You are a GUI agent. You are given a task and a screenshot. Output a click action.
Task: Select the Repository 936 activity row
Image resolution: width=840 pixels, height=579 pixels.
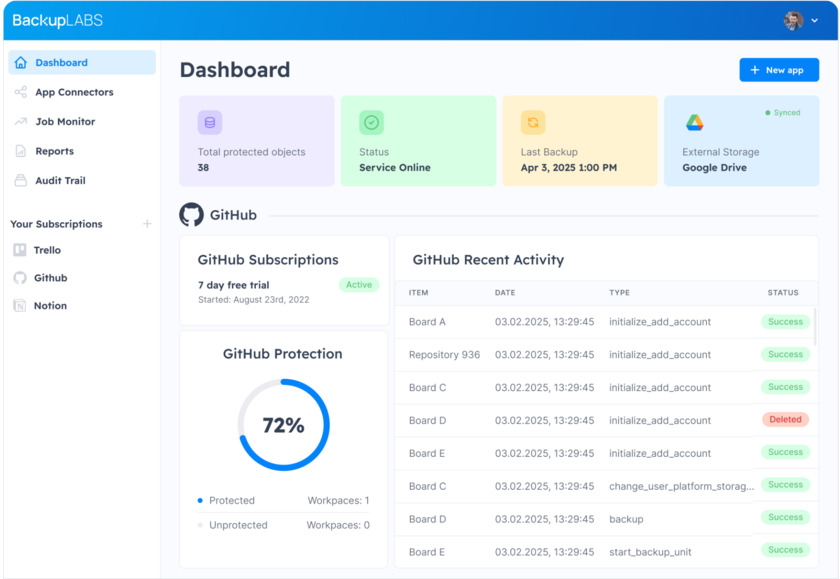coord(444,355)
